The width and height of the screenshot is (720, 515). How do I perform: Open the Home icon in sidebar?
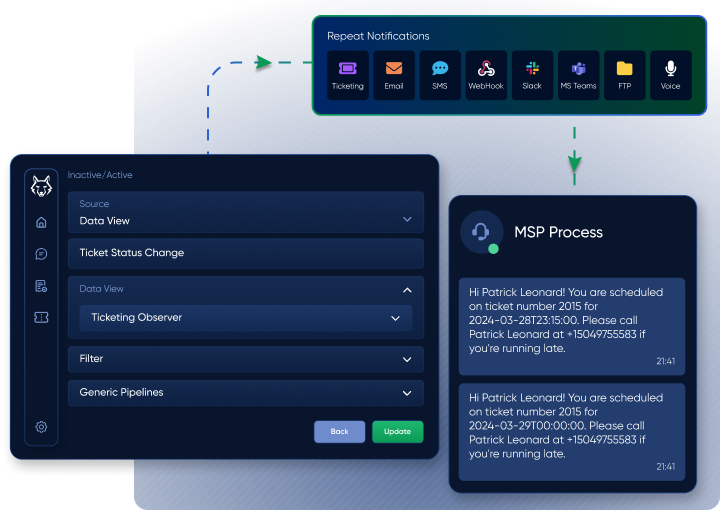[x=41, y=222]
